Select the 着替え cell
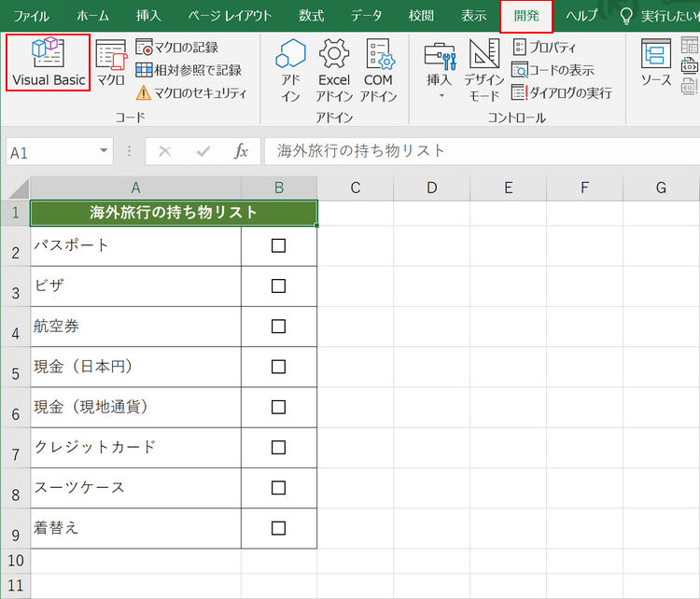The image size is (700, 599). tap(135, 528)
